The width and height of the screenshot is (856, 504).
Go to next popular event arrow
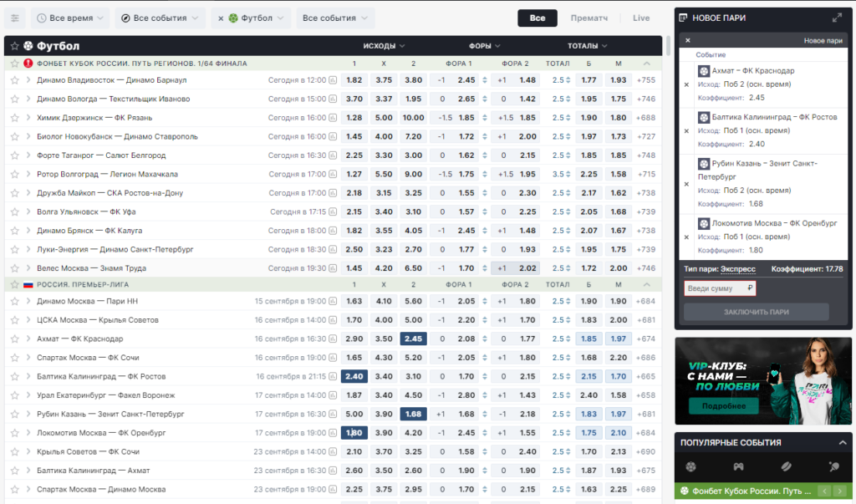[839, 491]
